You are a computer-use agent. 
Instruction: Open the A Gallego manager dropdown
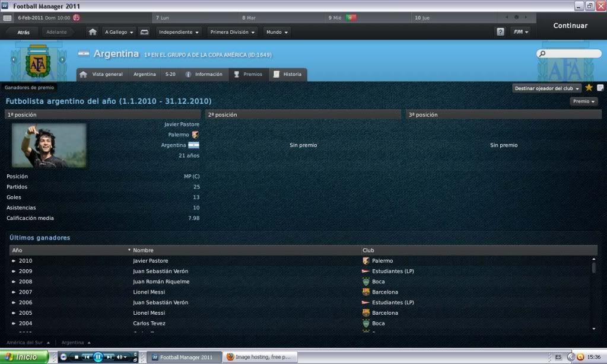[x=119, y=32]
